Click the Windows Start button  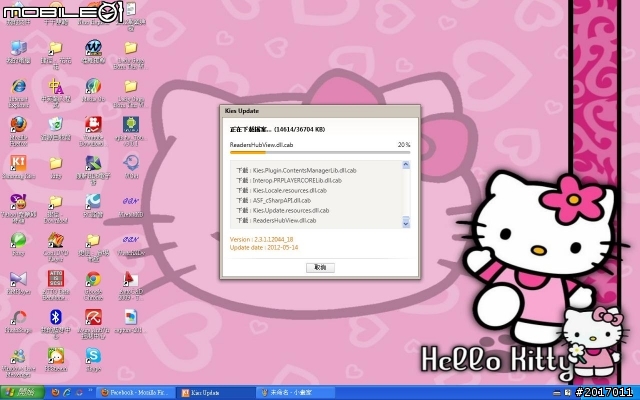click(x=22, y=393)
